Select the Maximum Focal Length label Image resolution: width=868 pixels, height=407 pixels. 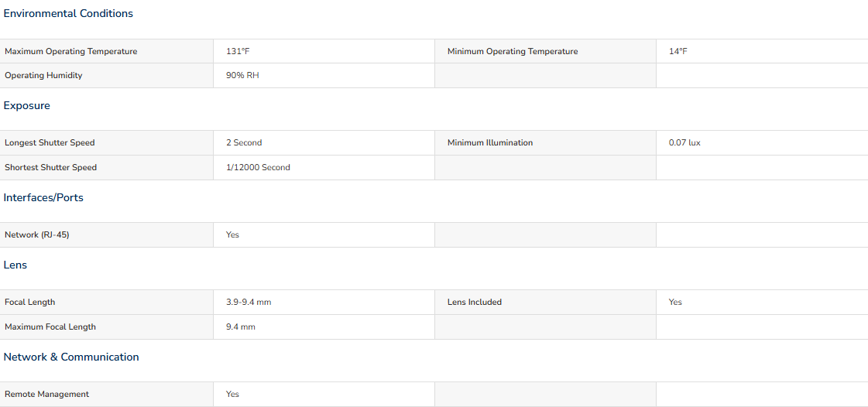(50, 327)
